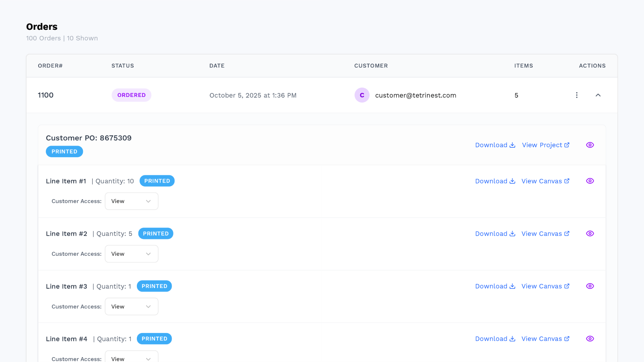Toggle the eye preview for Customer PO 8675309
The height and width of the screenshot is (362, 644).
pos(590,145)
